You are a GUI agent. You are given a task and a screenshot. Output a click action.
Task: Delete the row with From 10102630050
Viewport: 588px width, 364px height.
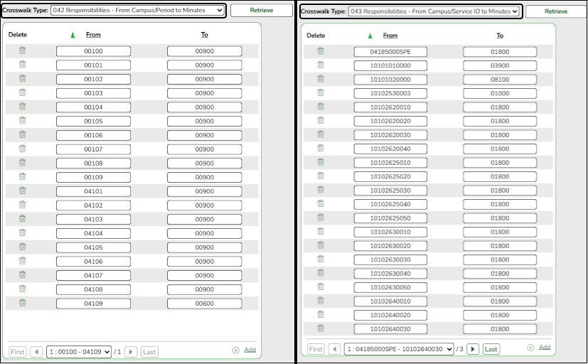(x=321, y=287)
